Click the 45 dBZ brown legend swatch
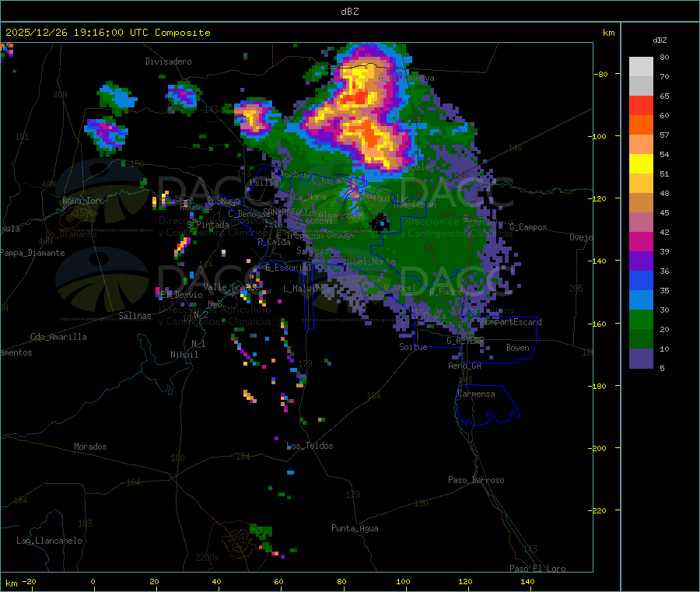Viewport: 700px width, 592px height. (x=641, y=203)
